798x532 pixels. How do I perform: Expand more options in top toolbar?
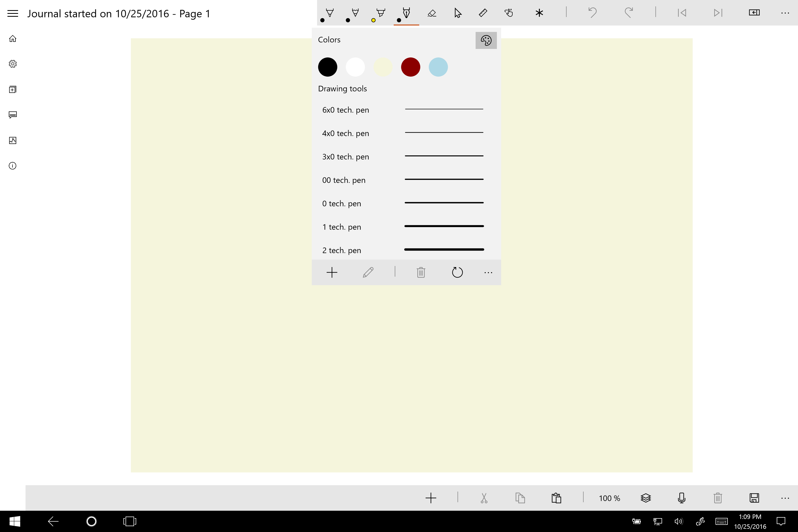pyautogui.click(x=785, y=13)
